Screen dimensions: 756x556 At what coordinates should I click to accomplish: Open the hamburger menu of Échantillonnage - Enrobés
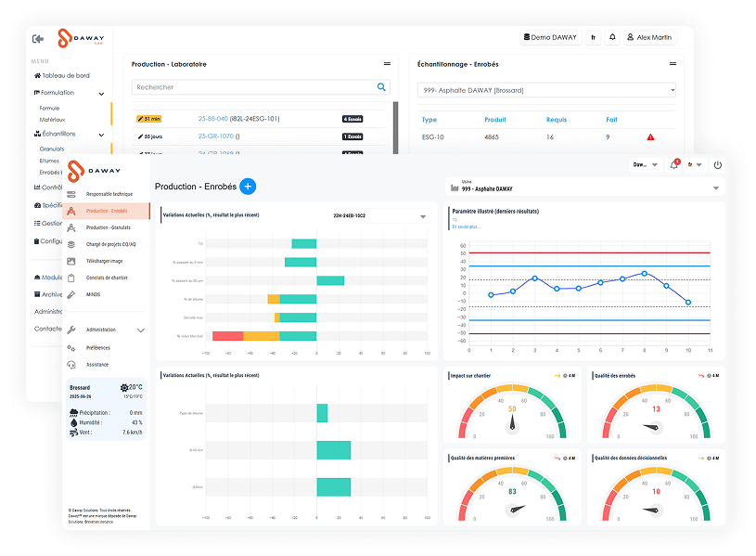tap(673, 64)
